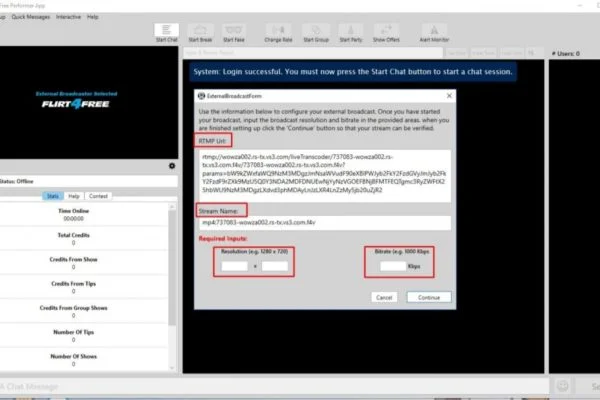
Task: Click the gear icon below video preview
Action: (x=172, y=166)
